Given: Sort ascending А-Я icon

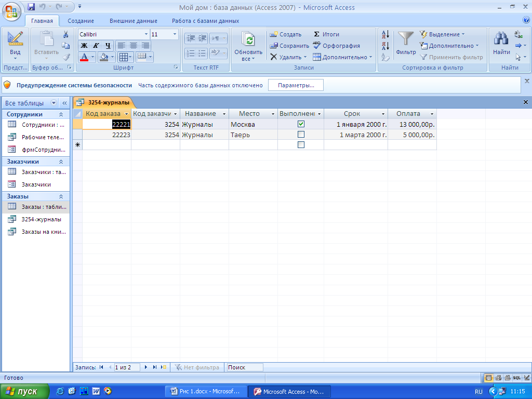Looking at the screenshot, I should [385, 34].
